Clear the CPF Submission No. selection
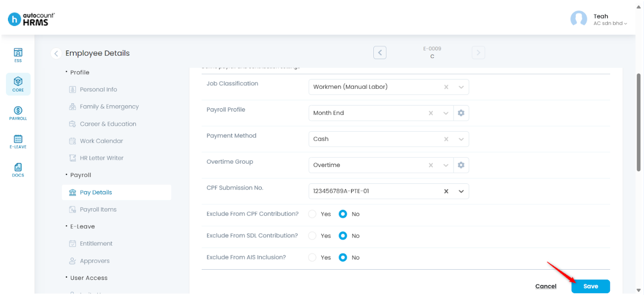Screen dimensions: 644x295 click(446, 191)
